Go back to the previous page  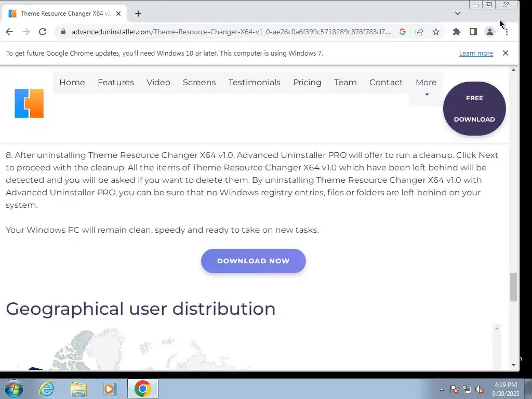(x=9, y=32)
